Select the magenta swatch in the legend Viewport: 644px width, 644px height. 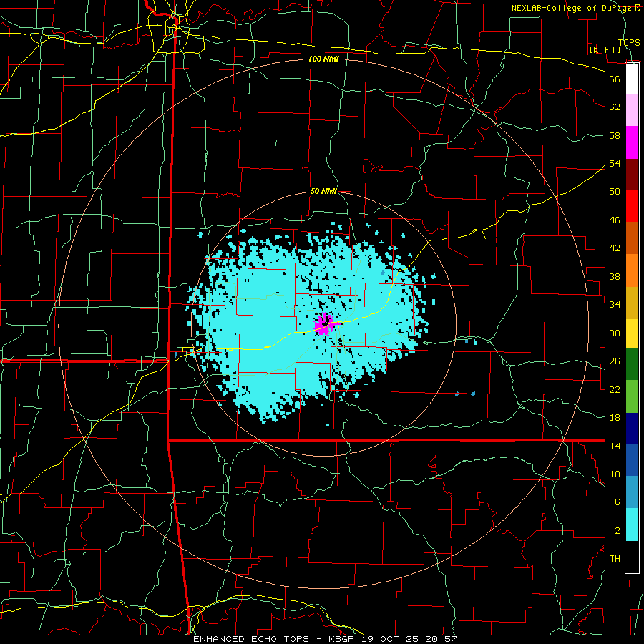coord(632,142)
